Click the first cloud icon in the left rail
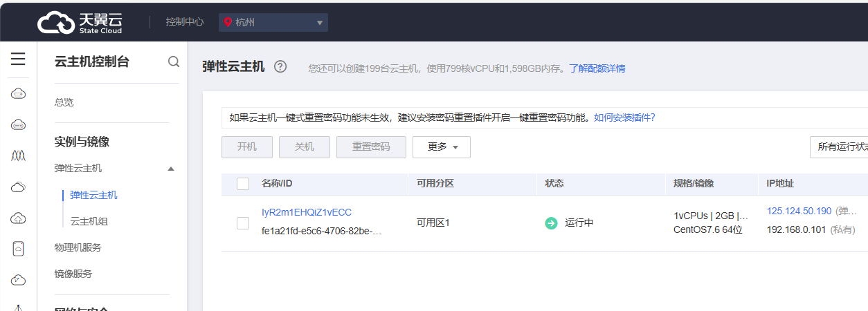Image resolution: width=868 pixels, height=311 pixels. [x=19, y=93]
